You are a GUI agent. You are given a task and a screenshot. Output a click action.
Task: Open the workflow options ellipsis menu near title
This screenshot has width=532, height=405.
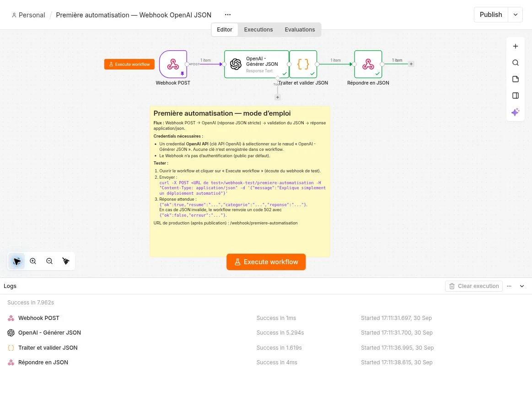(228, 15)
